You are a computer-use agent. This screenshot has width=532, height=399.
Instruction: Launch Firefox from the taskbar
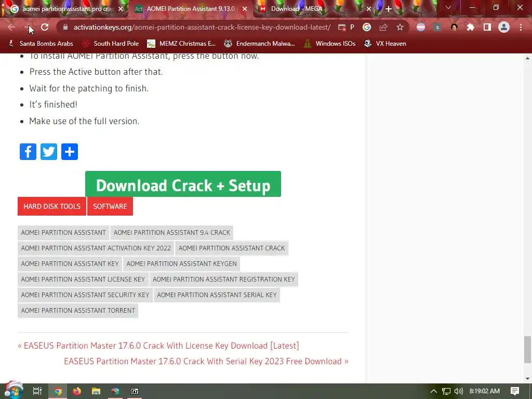[x=77, y=391]
